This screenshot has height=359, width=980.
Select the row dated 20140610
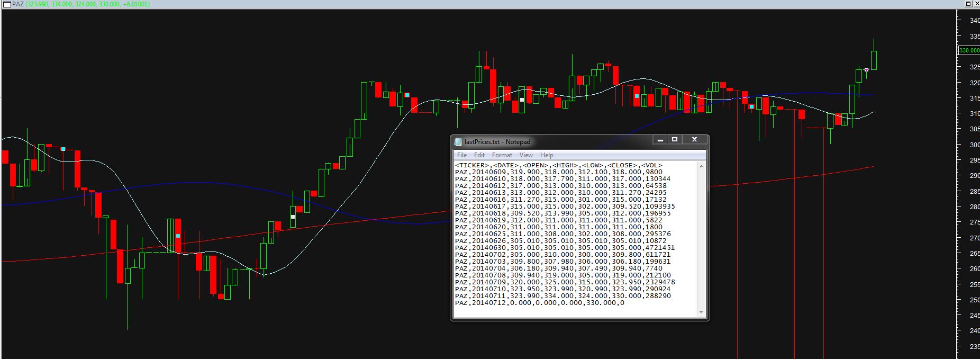tap(562, 179)
